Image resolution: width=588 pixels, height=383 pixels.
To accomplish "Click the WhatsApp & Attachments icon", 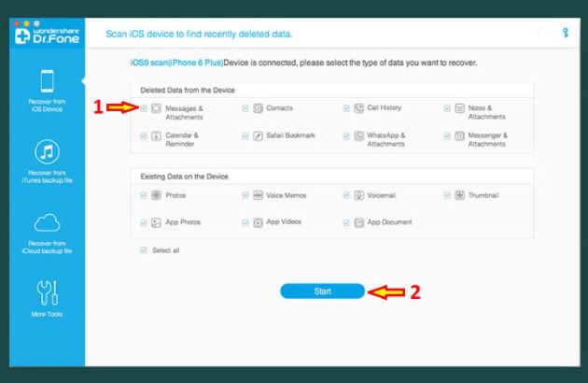I will pos(359,135).
